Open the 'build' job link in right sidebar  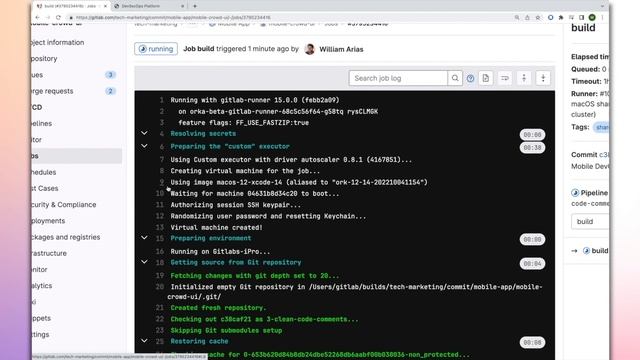[x=600, y=251]
